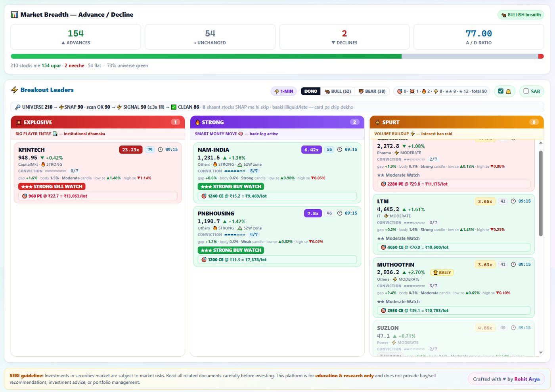Viewport: 555px width, 392px height.
Task: Click the bell icon in Breakout Leaders toolbar
Action: (x=508, y=92)
